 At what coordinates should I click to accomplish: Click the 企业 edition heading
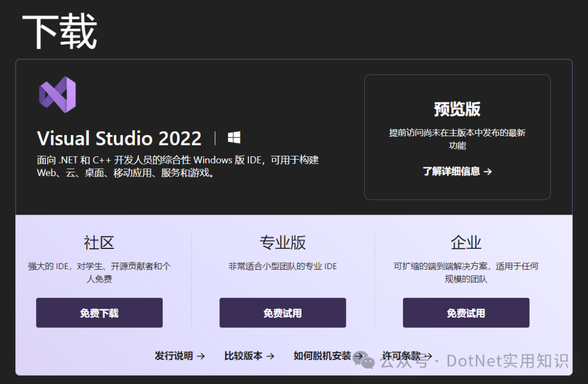point(465,242)
